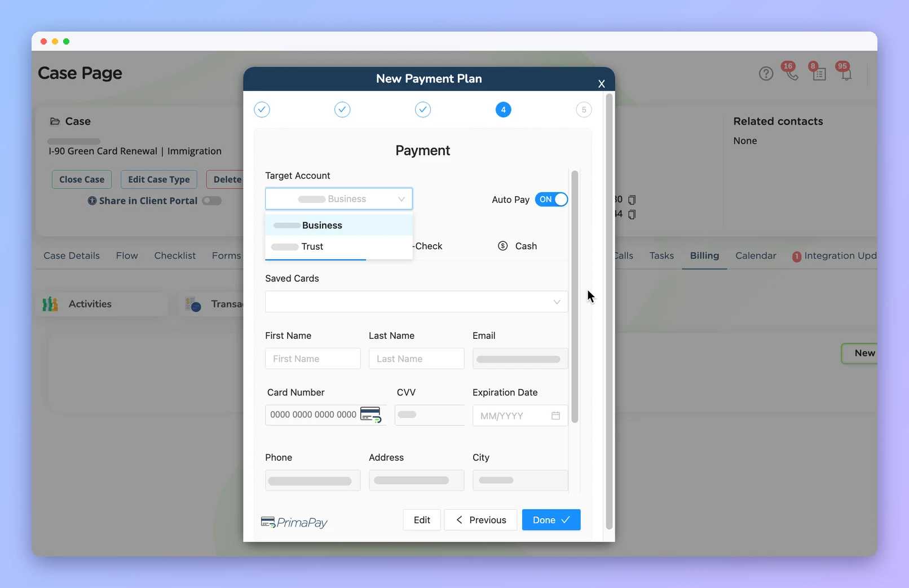The image size is (909, 588).
Task: Click the Activities chart icon
Action: pos(50,304)
